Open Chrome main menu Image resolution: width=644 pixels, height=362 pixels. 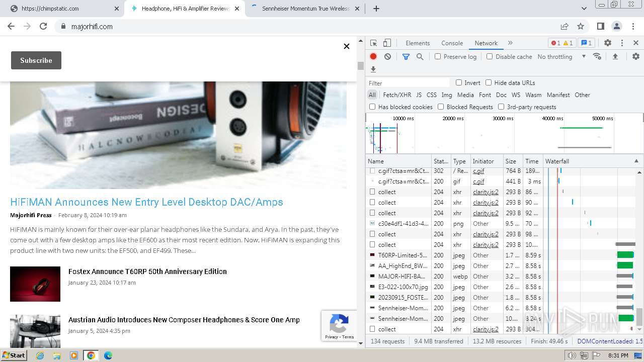(x=633, y=27)
